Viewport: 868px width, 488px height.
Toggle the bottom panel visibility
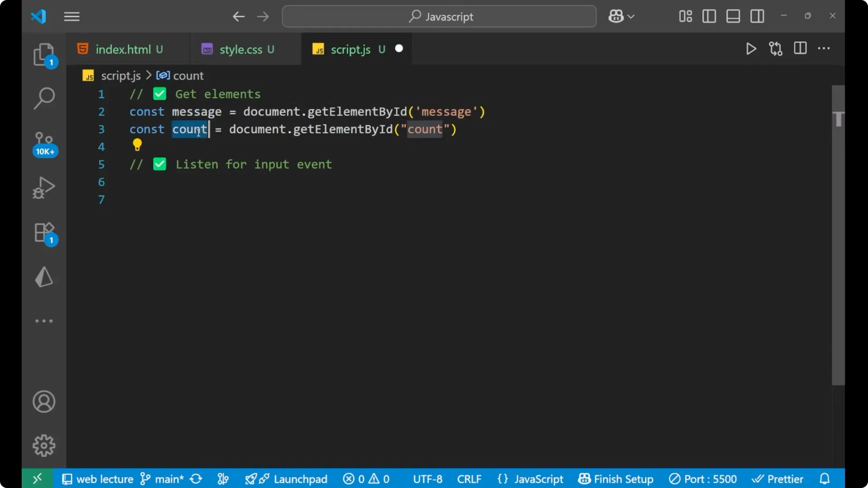(x=733, y=16)
